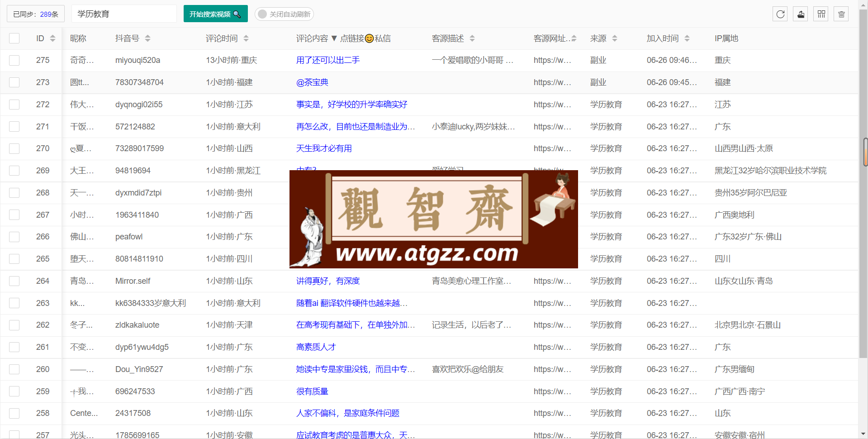Open comment link 高素质人才
Screen dimensions: 868x439
click(316, 347)
